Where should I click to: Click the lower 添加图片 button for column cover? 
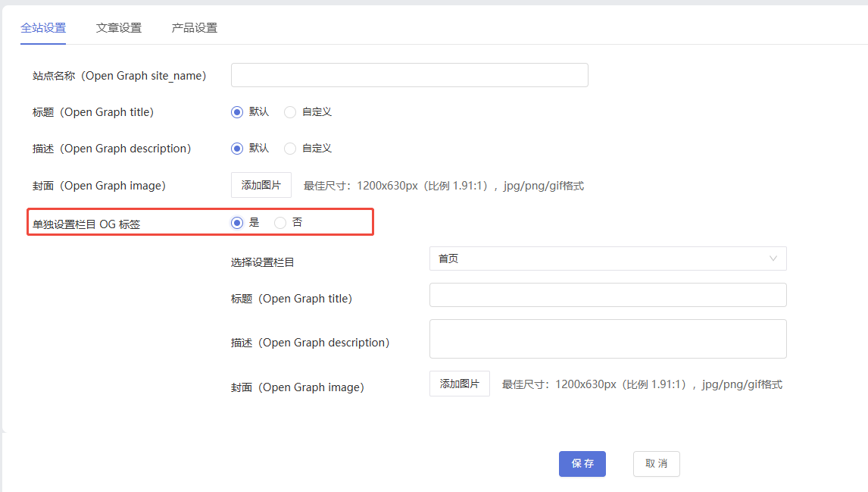pos(459,384)
